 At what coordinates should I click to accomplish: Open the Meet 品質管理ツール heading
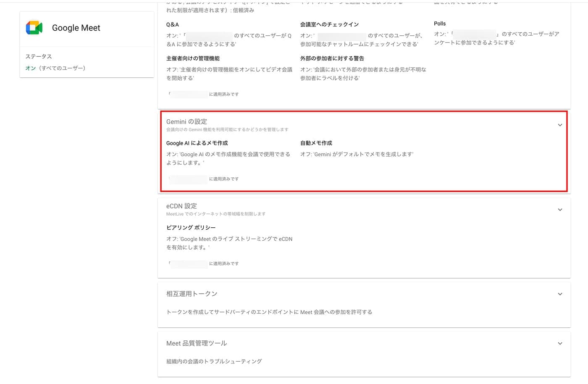pyautogui.click(x=197, y=343)
